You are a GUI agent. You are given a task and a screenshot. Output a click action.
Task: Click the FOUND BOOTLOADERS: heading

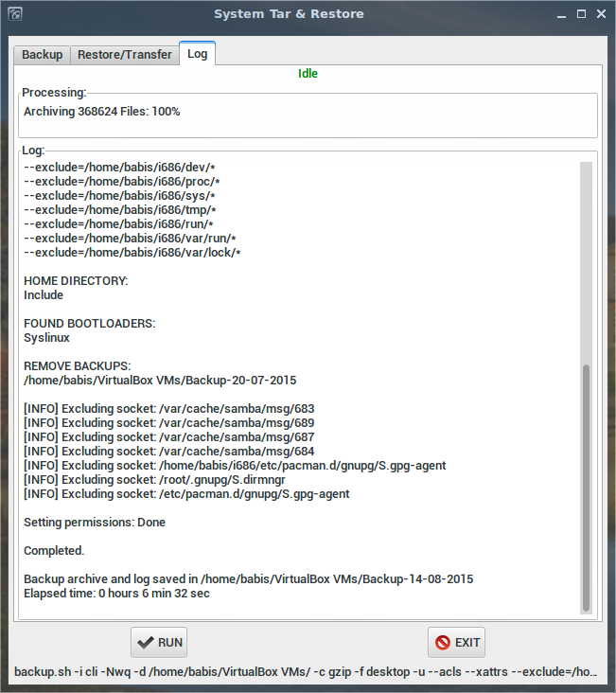(90, 324)
